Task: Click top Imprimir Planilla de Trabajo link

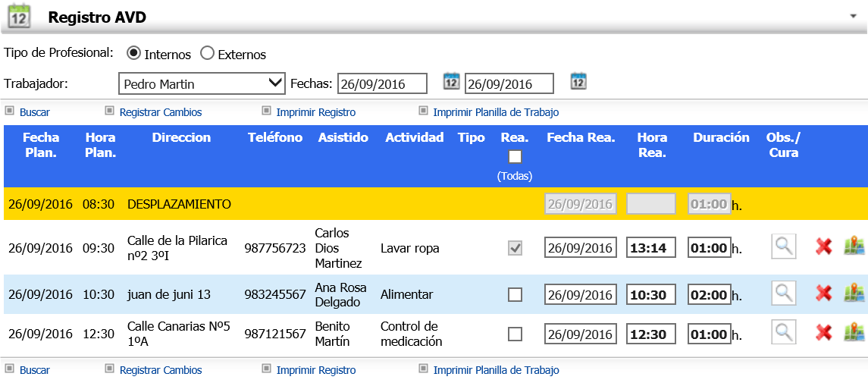Action: point(496,112)
